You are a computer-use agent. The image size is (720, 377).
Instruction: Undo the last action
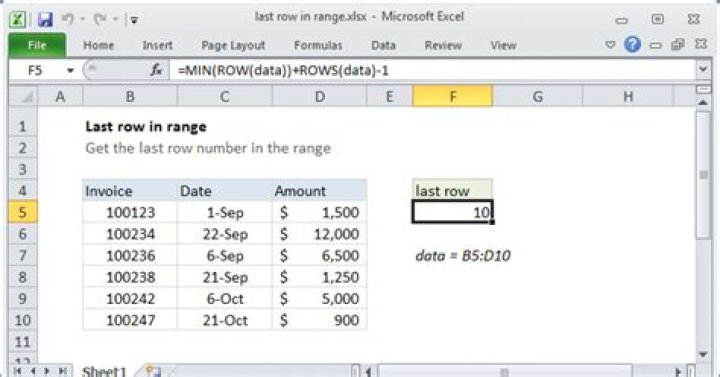pos(68,19)
